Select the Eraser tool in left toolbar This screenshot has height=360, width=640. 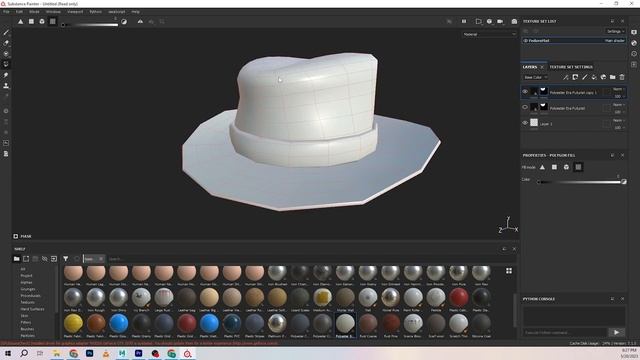(x=6, y=43)
